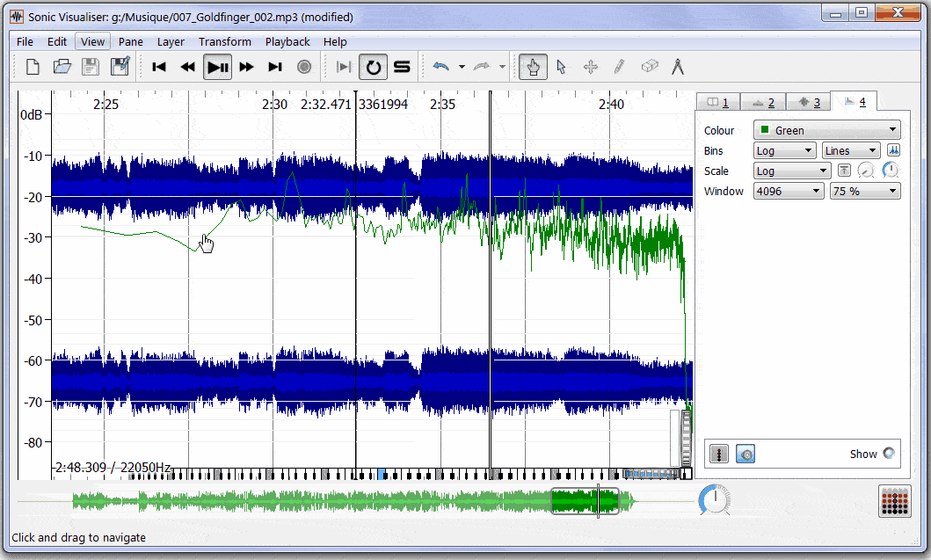Screen dimensions: 931x560
Task: Toggle Constrain Playback to Selection
Action: (344, 67)
